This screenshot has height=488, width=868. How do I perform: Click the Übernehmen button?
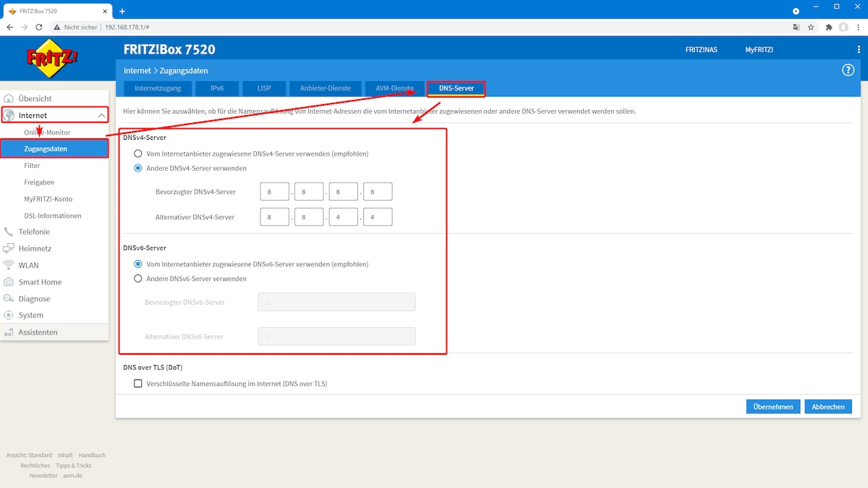pos(773,406)
